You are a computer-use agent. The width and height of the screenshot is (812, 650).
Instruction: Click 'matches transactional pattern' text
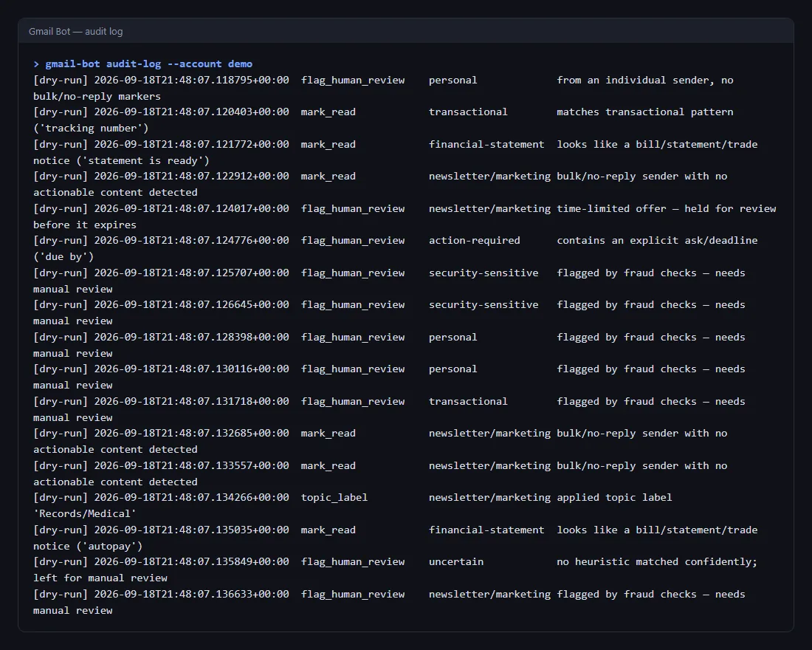[x=644, y=112]
